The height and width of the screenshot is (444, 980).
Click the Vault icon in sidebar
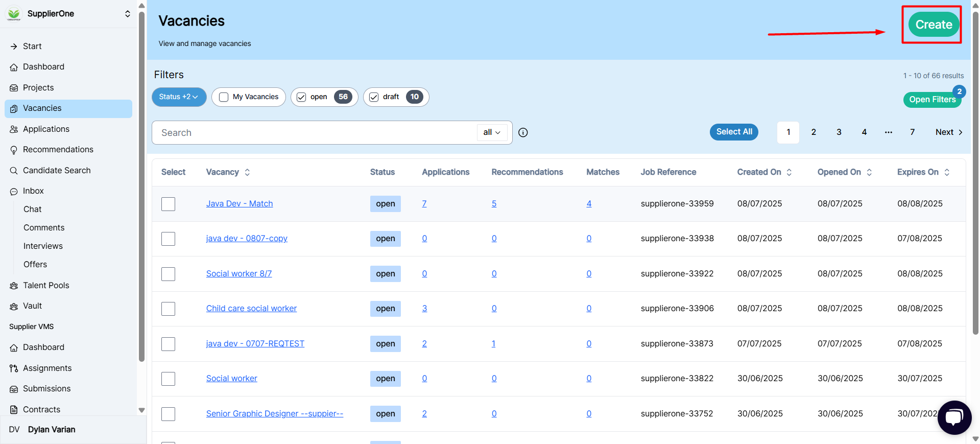pyautogui.click(x=14, y=306)
